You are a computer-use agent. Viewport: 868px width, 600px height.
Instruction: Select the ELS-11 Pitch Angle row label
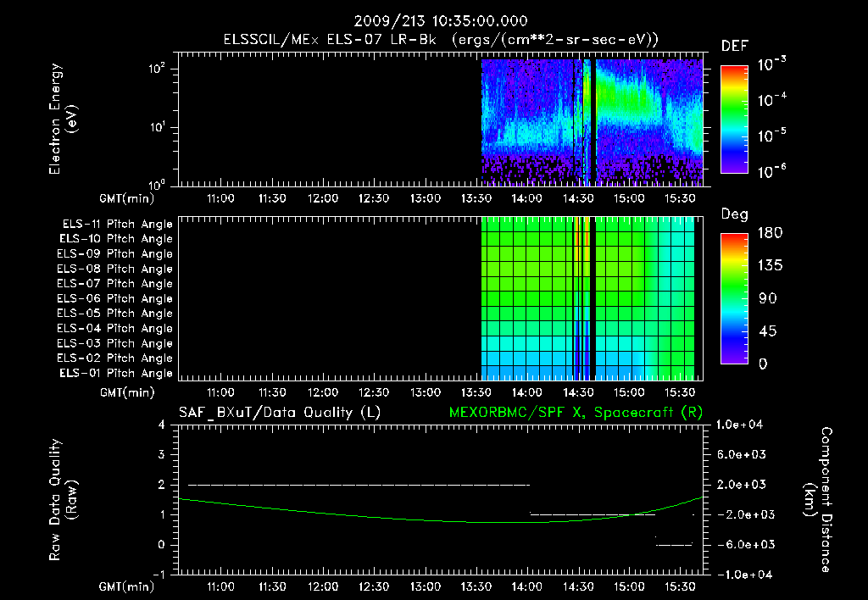pyautogui.click(x=117, y=225)
